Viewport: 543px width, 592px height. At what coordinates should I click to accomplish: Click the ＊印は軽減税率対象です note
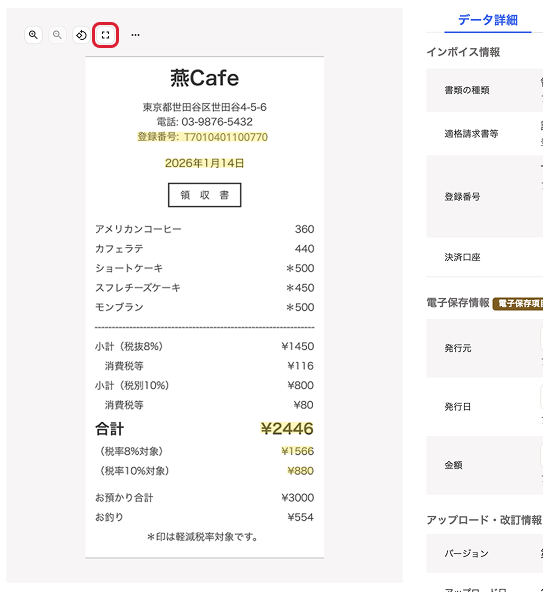pos(202,536)
